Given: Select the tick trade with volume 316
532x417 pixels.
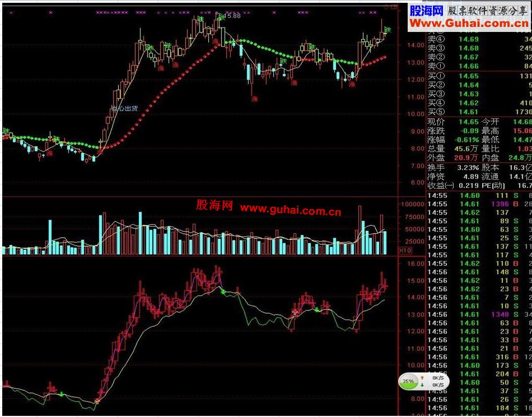Looking at the screenshot, I should [479, 356].
